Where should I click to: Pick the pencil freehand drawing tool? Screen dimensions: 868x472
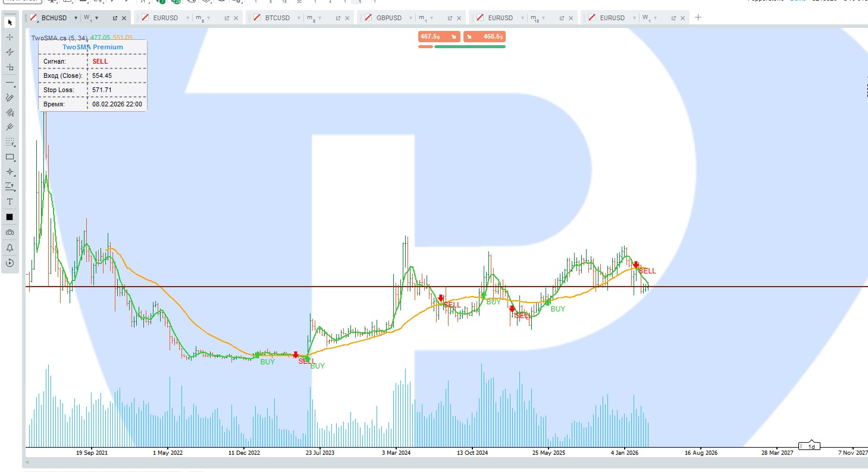(10, 97)
